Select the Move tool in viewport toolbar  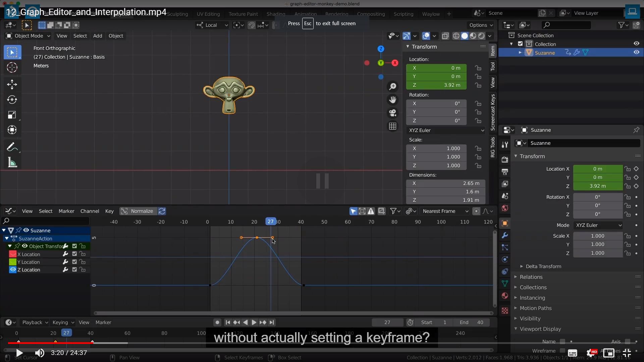coord(12,84)
